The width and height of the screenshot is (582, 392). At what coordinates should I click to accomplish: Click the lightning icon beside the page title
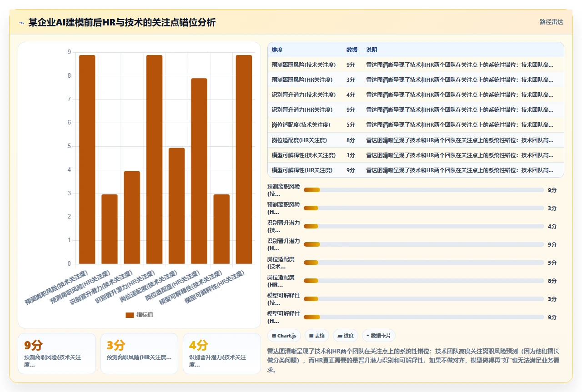(21, 23)
